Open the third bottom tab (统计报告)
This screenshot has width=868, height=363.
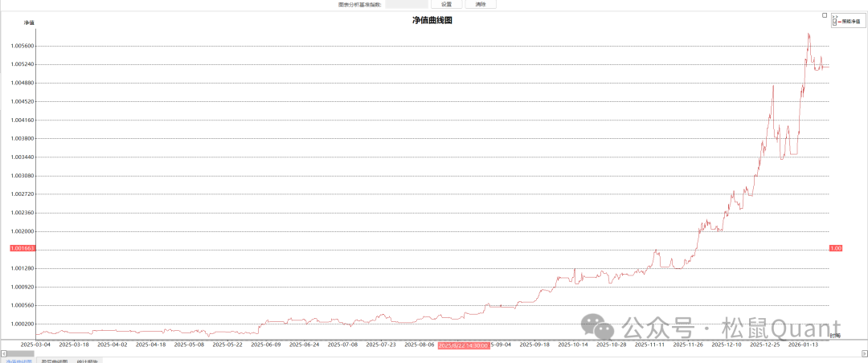point(88,361)
